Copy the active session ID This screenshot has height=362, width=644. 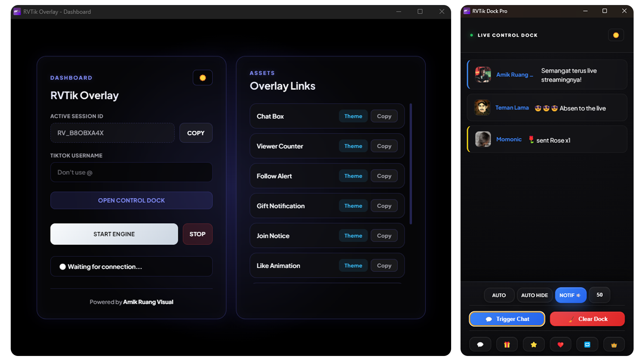[x=196, y=133]
